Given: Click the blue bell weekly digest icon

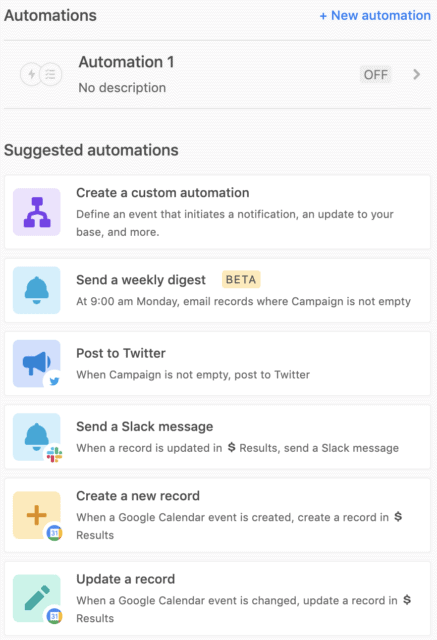Looking at the screenshot, I should [x=37, y=290].
